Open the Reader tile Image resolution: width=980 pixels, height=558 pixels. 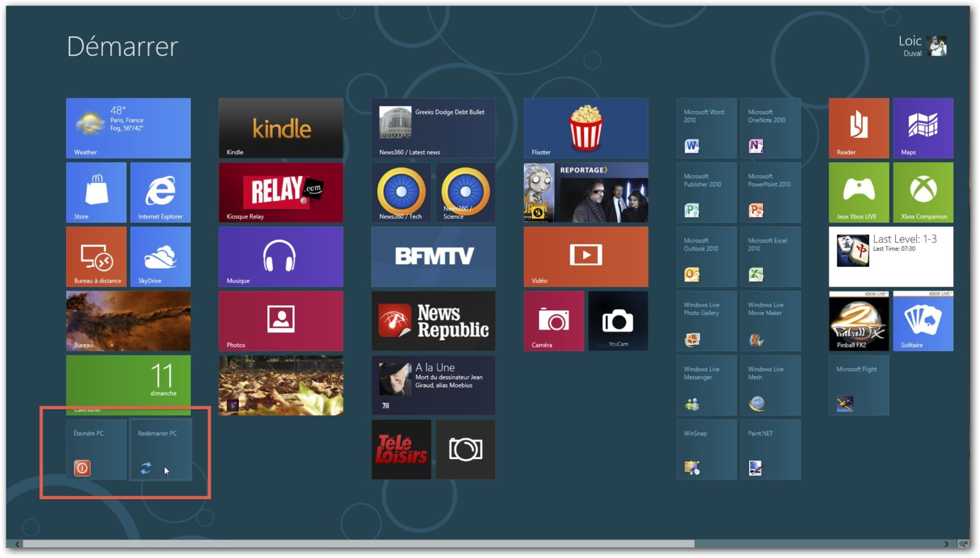click(859, 128)
